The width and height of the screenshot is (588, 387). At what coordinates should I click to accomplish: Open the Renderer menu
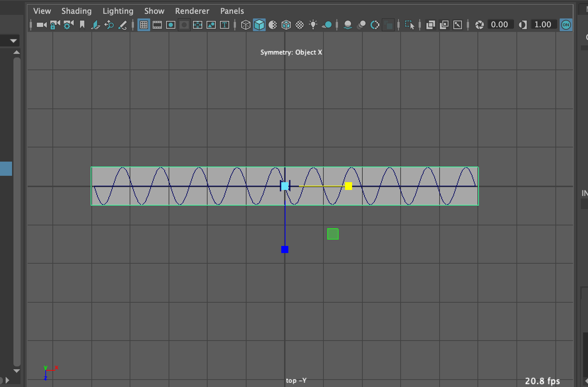pos(192,11)
